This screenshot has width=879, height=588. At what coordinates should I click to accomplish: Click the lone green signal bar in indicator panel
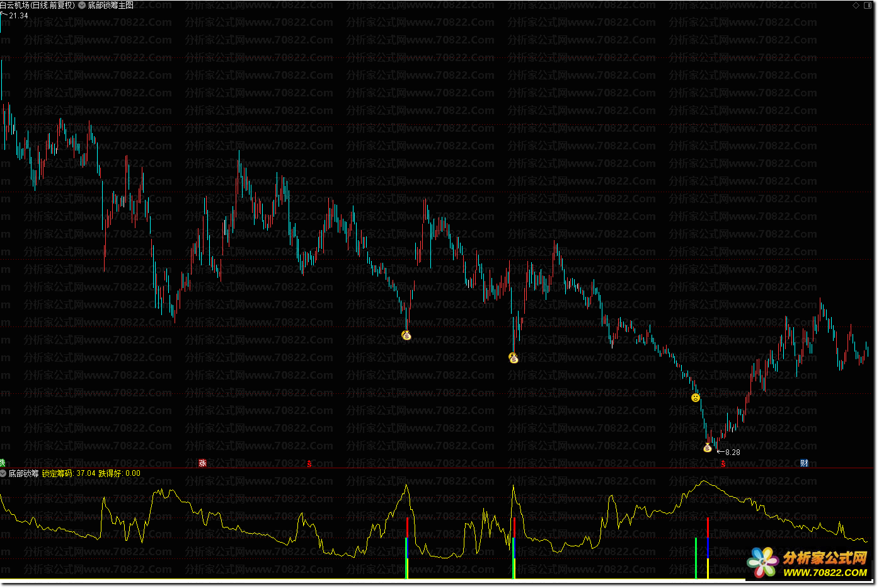pos(696,558)
